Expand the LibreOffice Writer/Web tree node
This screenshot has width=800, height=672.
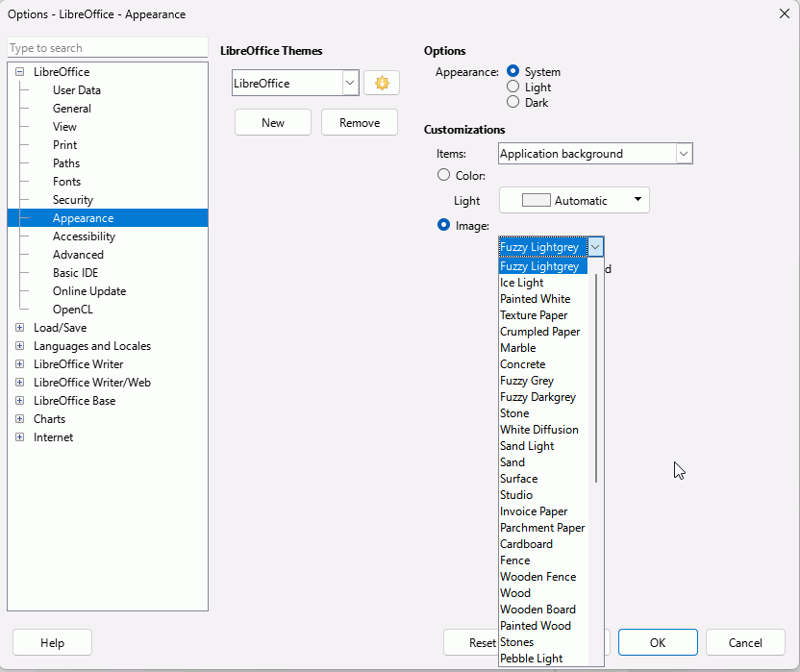coord(19,383)
